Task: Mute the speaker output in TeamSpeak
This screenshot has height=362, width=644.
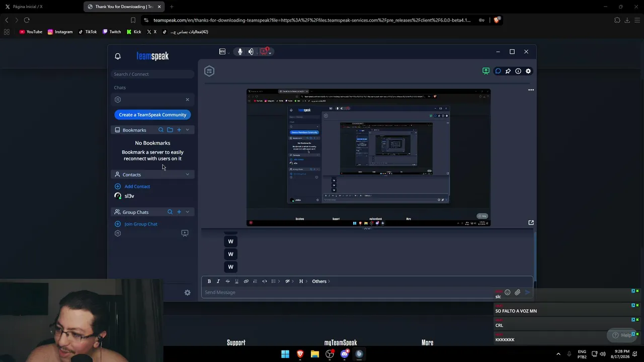Action: (x=251, y=51)
